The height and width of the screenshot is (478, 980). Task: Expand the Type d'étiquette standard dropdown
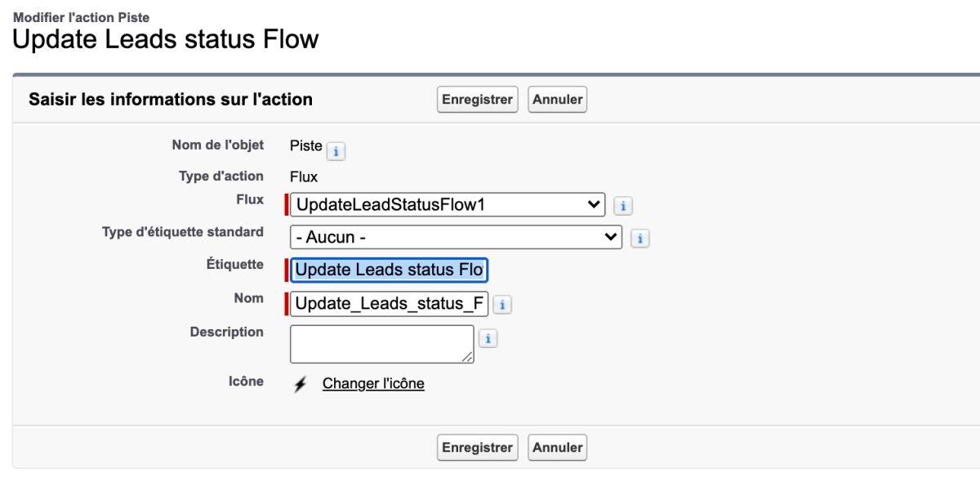[456, 237]
